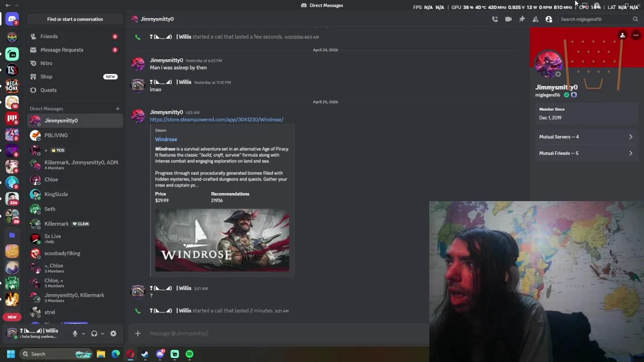Click Jimmysmitty0's large profile avatar
Screen dimensions: 644x362
[548, 64]
